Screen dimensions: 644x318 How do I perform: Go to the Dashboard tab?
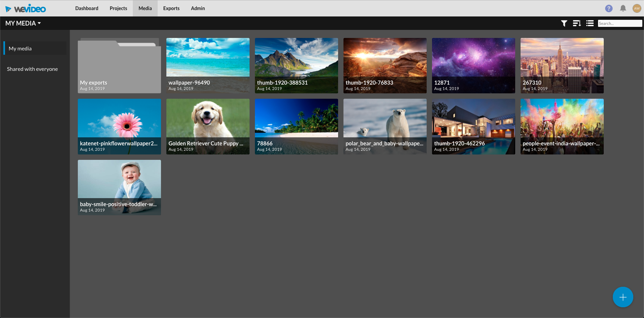coord(87,8)
